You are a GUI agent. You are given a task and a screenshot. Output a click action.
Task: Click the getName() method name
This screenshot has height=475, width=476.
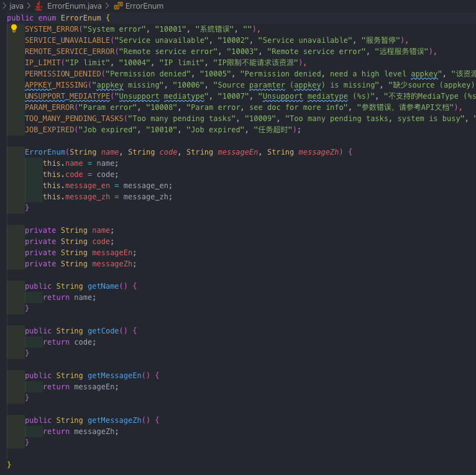coord(103,286)
